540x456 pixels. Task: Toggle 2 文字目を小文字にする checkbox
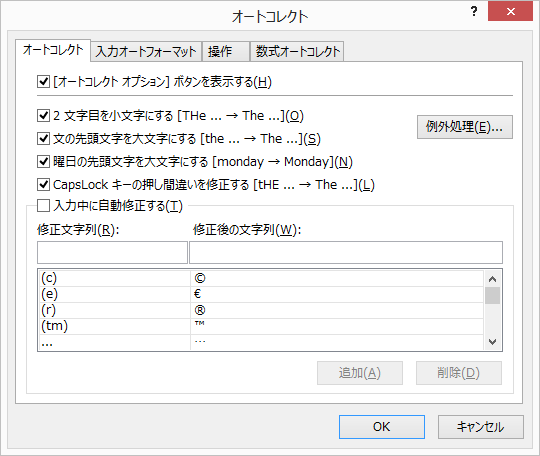pos(43,115)
